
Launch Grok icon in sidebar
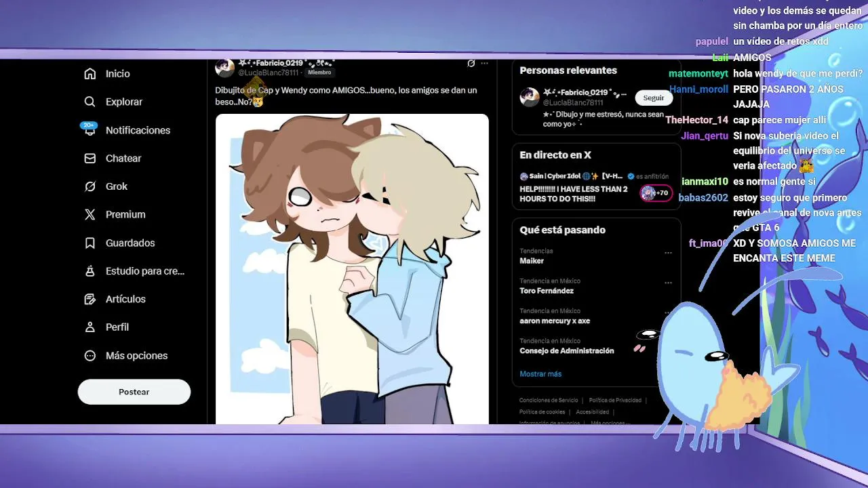coord(90,186)
